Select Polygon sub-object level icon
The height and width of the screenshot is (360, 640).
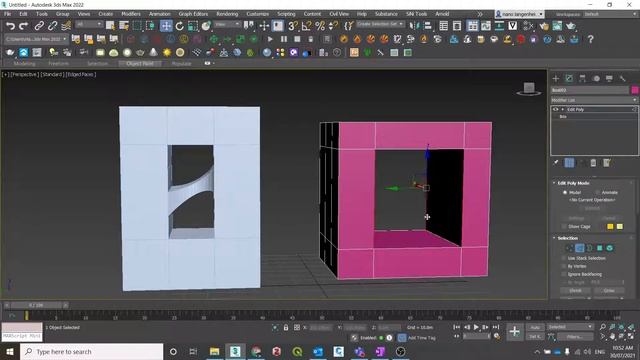click(600, 248)
